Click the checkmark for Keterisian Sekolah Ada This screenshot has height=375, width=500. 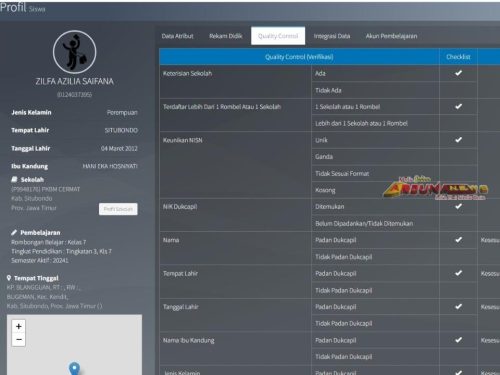458,73
